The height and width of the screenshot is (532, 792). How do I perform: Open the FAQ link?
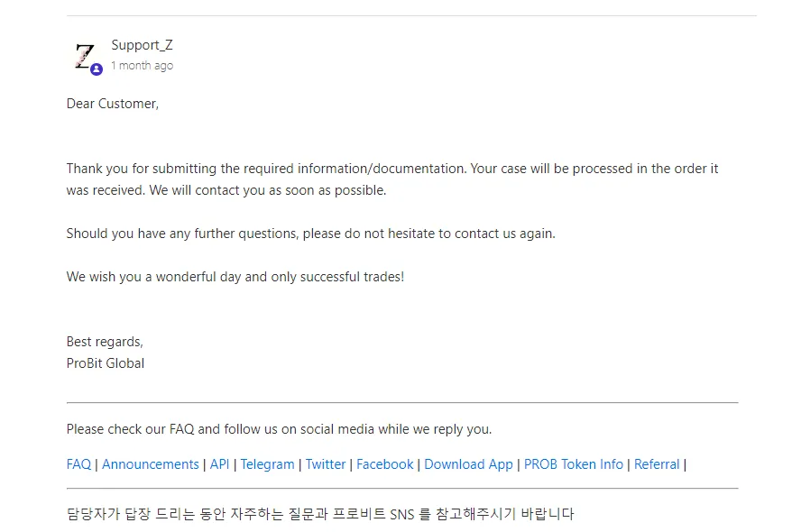[78, 464]
